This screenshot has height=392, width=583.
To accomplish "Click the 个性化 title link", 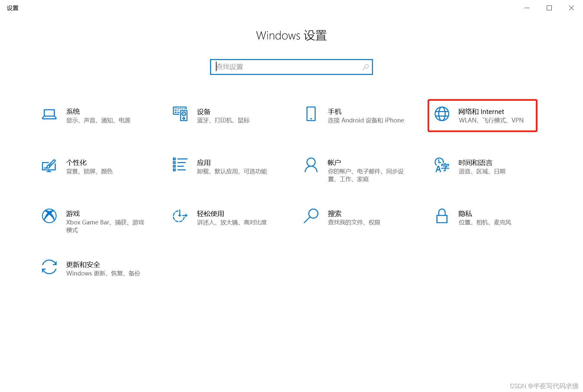I will (x=76, y=162).
